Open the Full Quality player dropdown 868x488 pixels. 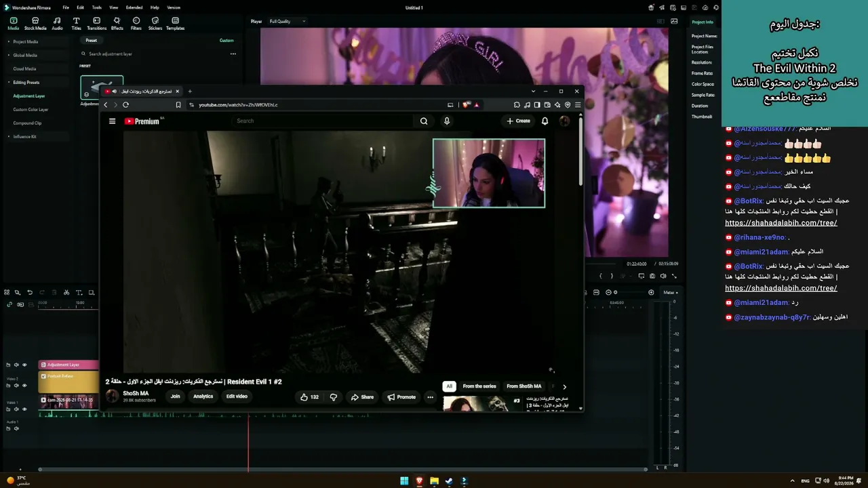pyautogui.click(x=288, y=22)
